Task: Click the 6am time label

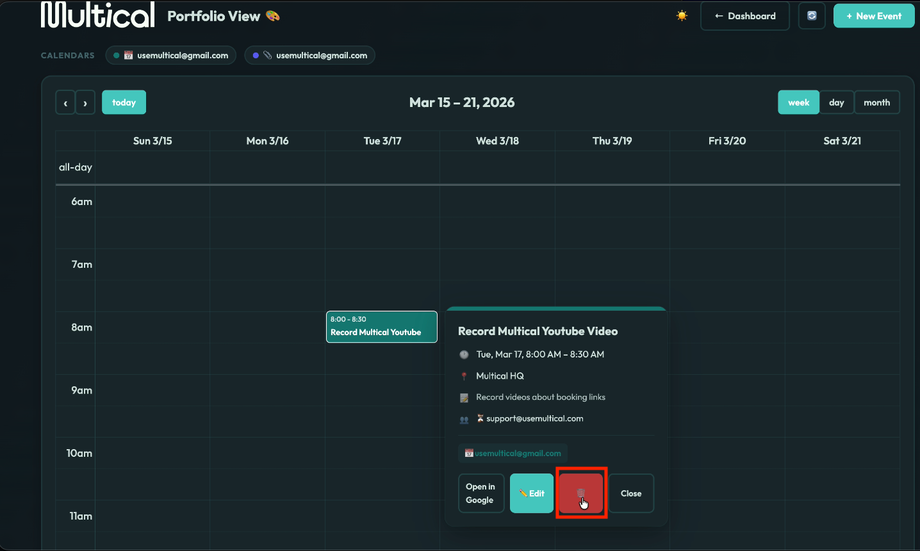Action: 82,201
